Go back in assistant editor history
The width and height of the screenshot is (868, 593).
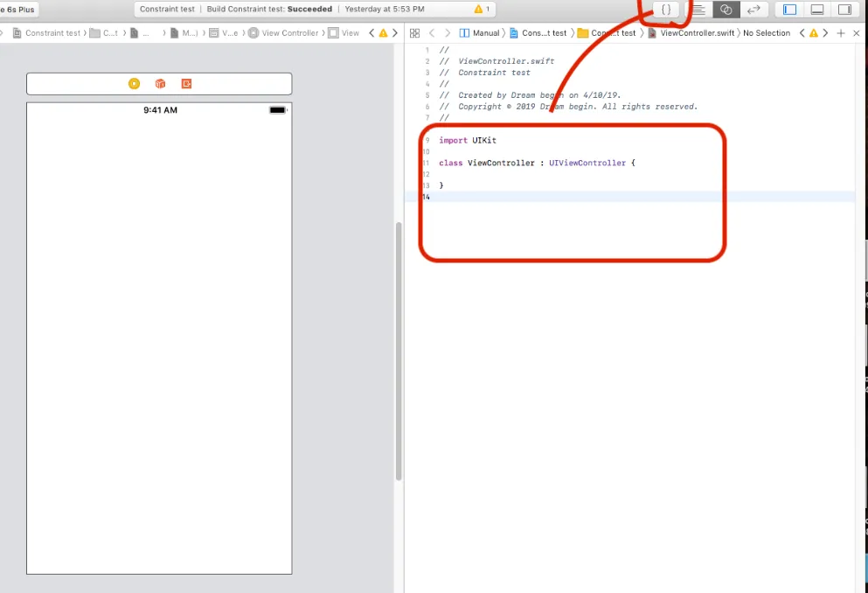point(432,33)
